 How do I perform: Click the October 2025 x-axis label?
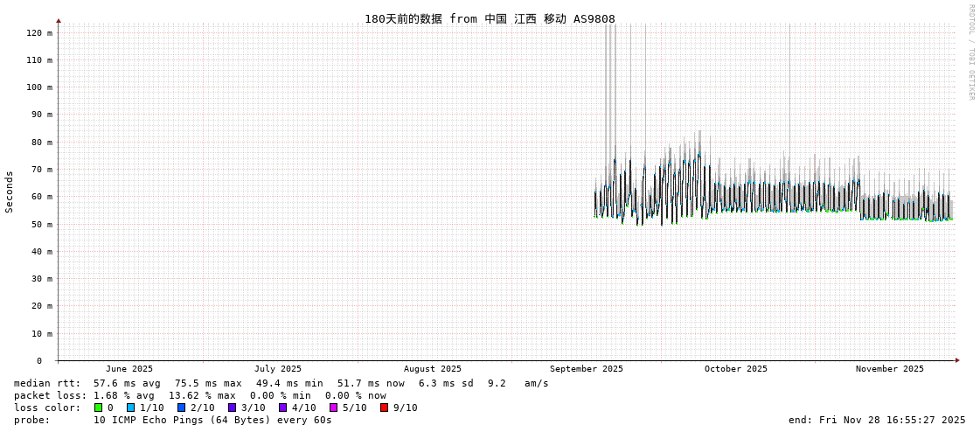click(735, 369)
